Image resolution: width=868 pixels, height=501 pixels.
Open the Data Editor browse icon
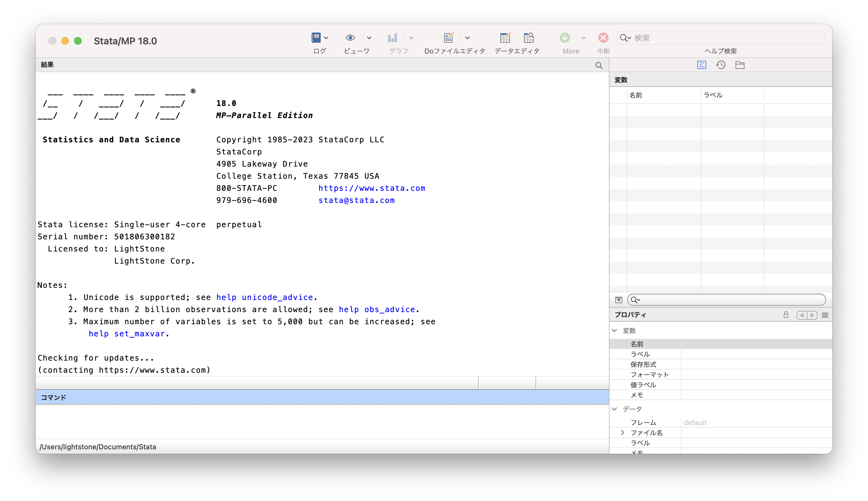[529, 38]
